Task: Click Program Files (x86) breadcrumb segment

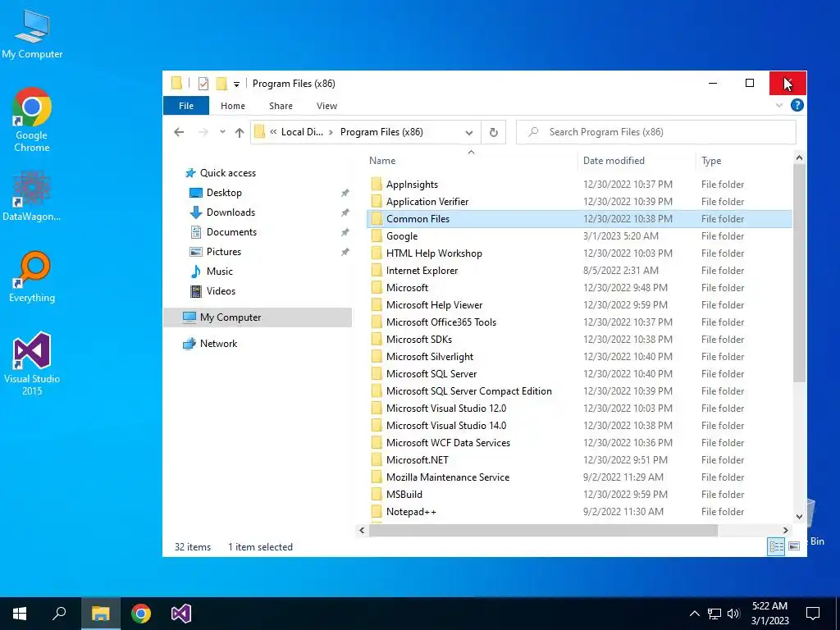Action: 381,132
